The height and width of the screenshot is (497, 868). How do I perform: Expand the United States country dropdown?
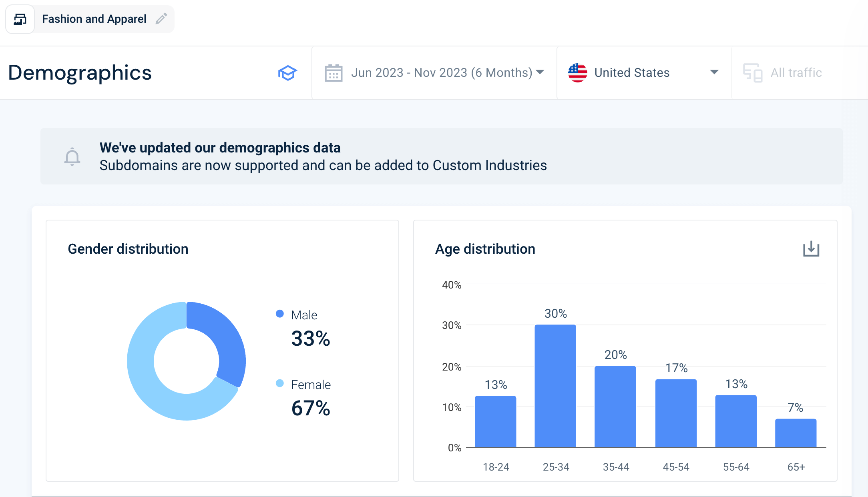(714, 72)
